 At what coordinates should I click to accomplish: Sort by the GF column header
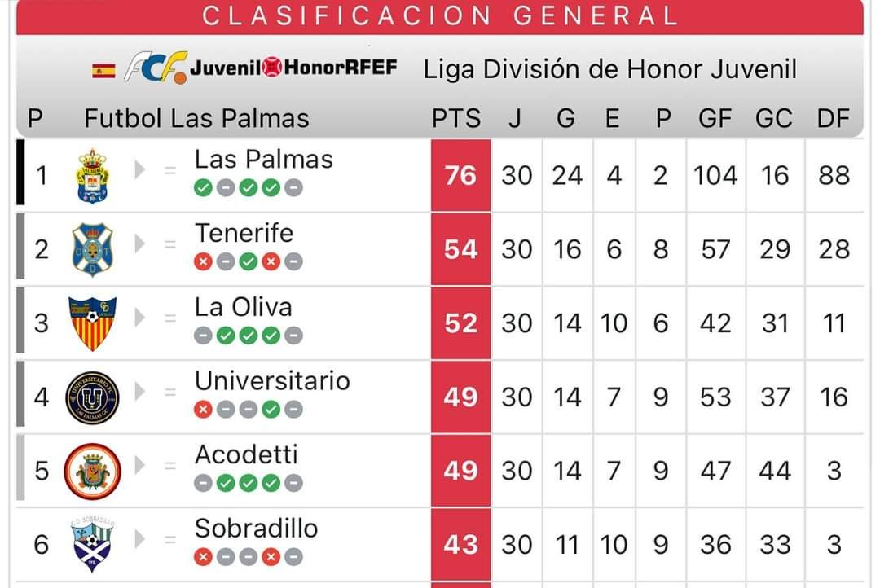[715, 118]
